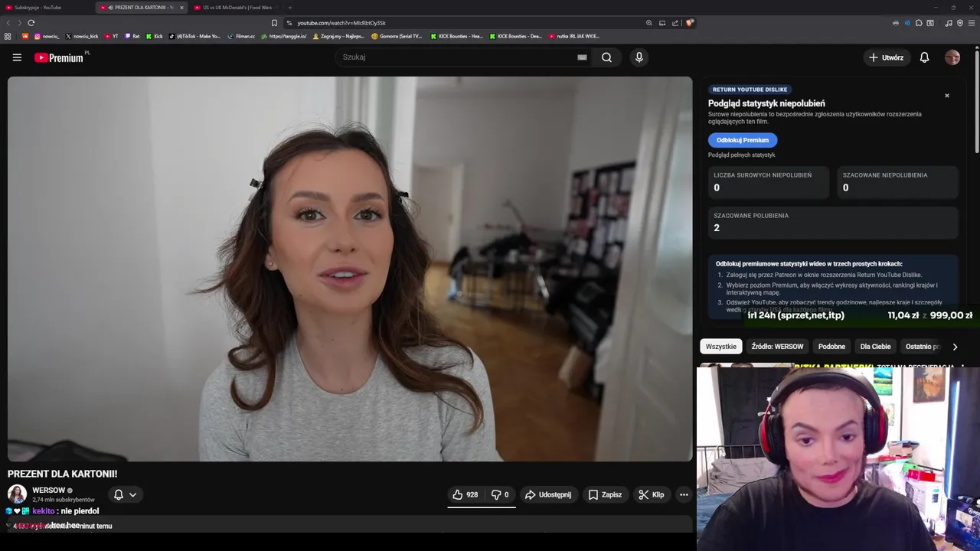Start voice search with the microphone
The image size is (980, 551).
(639, 57)
